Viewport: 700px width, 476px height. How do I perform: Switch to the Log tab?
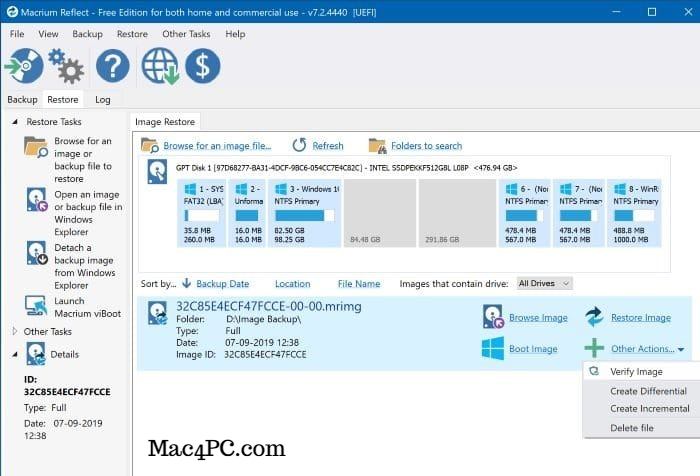[x=103, y=99]
